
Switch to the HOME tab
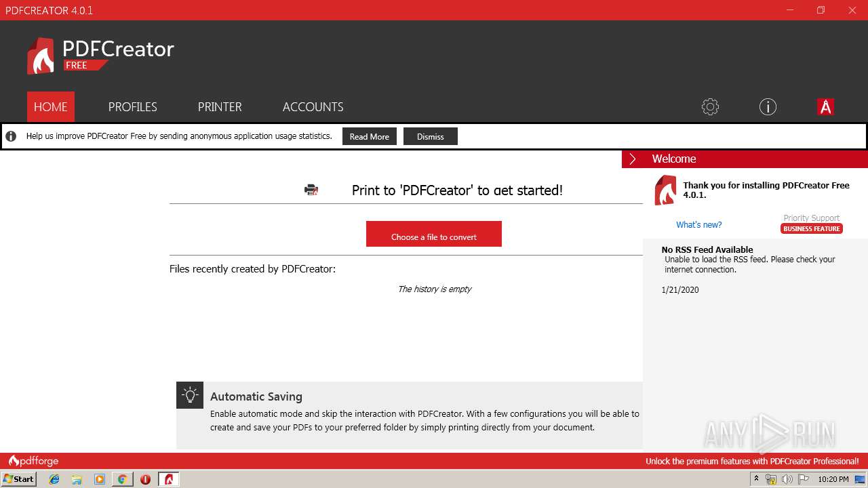coord(51,106)
